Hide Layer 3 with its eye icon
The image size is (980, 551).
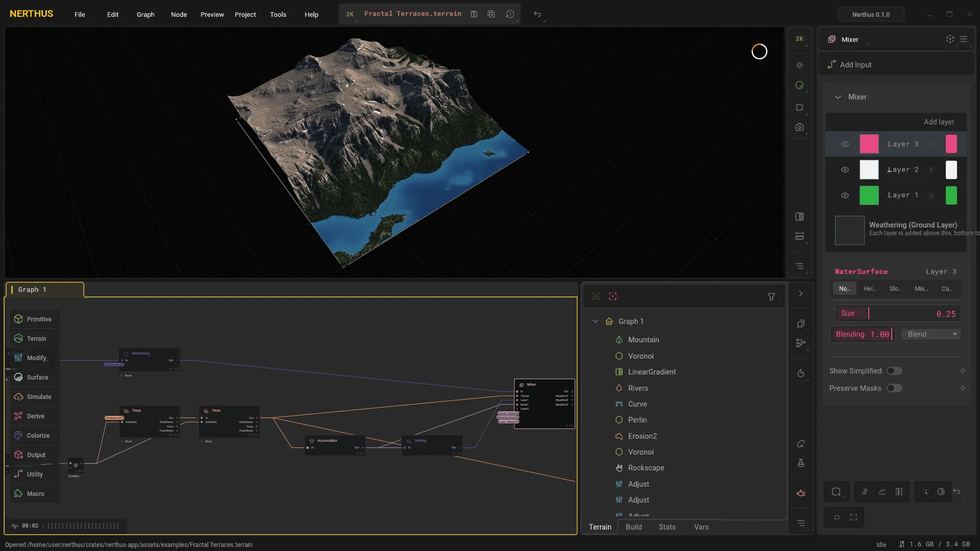point(845,144)
